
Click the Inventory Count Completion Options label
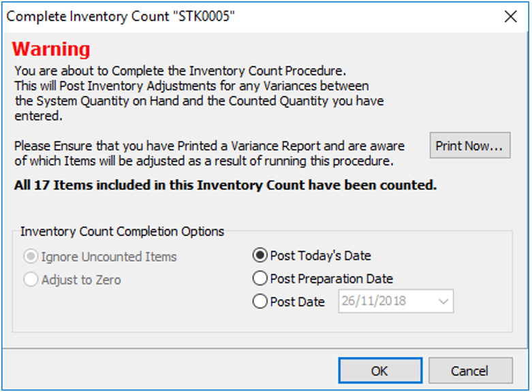click(122, 231)
